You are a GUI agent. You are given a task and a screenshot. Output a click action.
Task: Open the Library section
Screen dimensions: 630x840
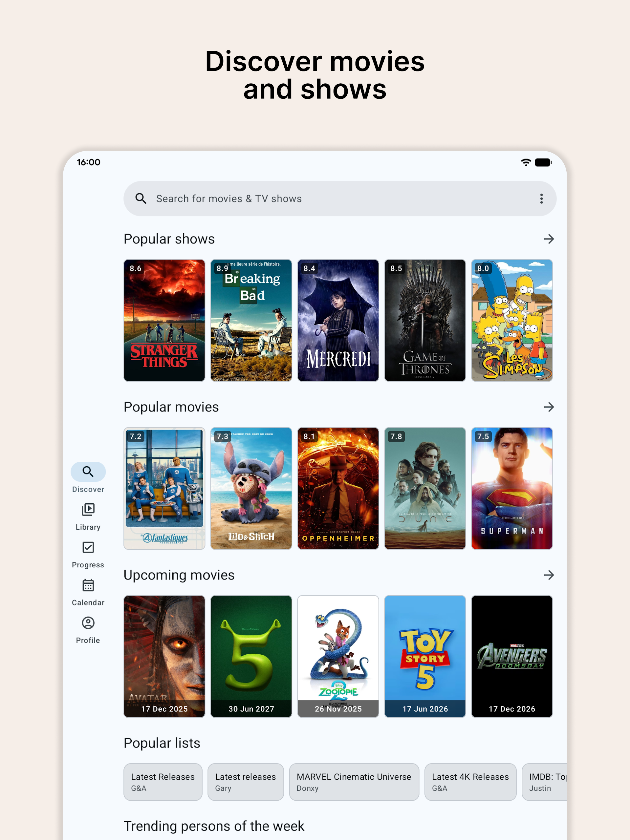click(x=88, y=516)
